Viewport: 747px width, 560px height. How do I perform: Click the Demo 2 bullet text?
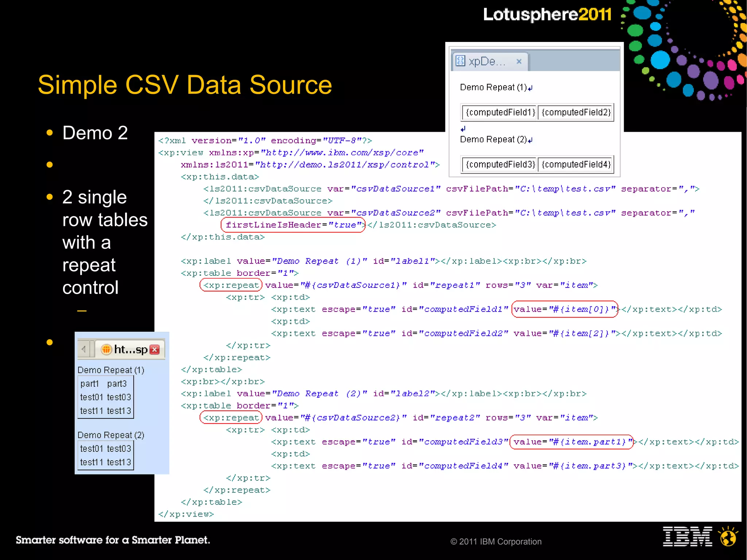click(x=95, y=133)
